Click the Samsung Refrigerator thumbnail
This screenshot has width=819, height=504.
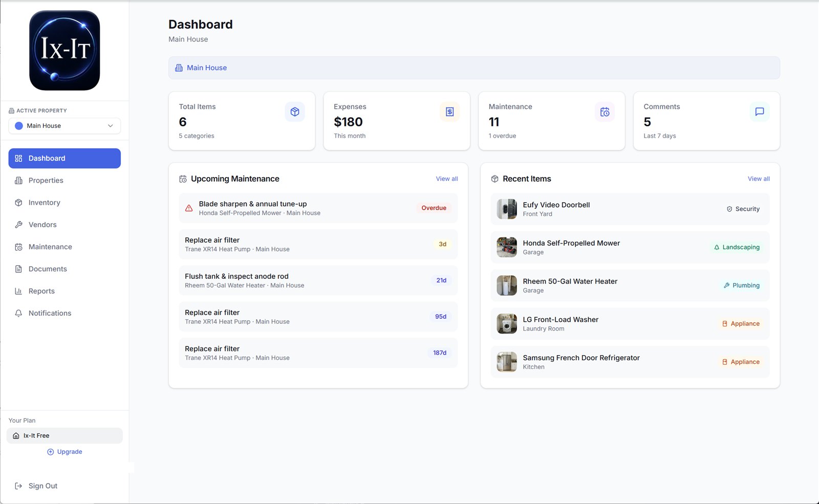click(507, 362)
